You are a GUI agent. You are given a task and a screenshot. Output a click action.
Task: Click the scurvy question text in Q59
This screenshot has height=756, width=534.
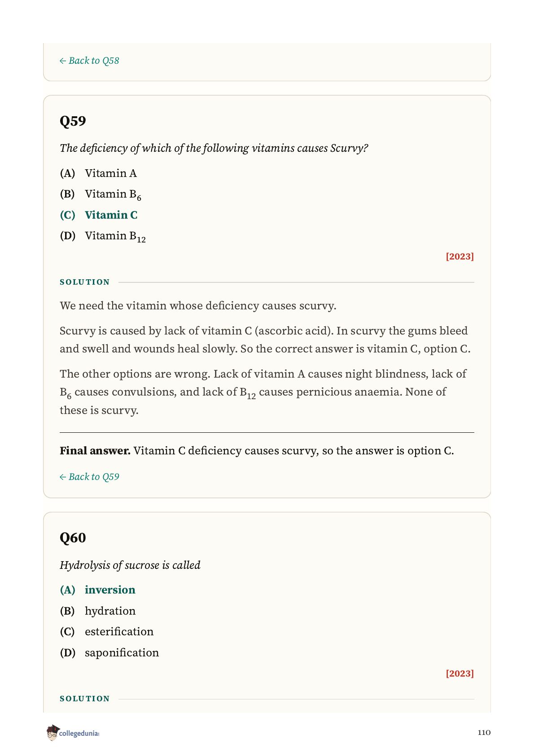[214, 148]
